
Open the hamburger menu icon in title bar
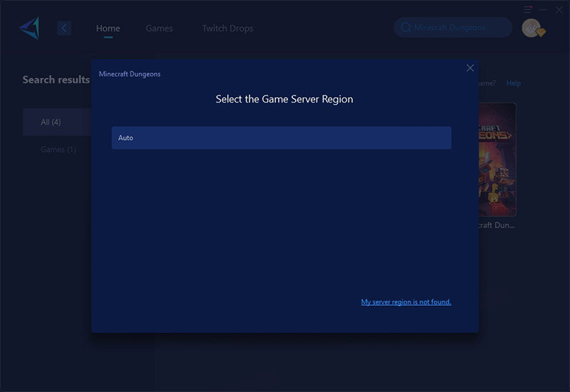(x=527, y=9)
